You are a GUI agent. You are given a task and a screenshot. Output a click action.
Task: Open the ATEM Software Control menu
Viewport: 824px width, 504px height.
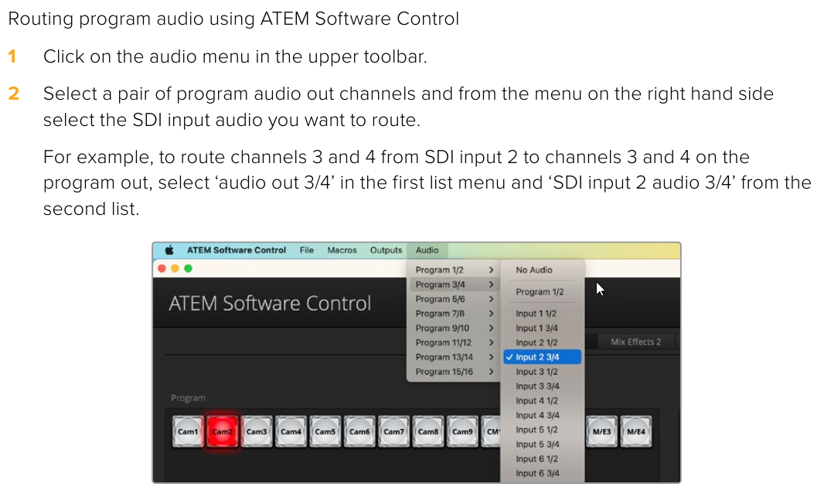237,250
